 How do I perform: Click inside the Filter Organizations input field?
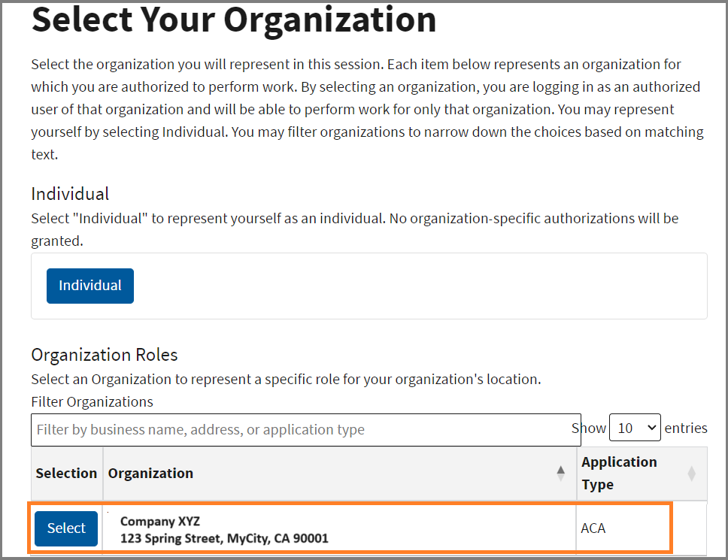pyautogui.click(x=301, y=429)
